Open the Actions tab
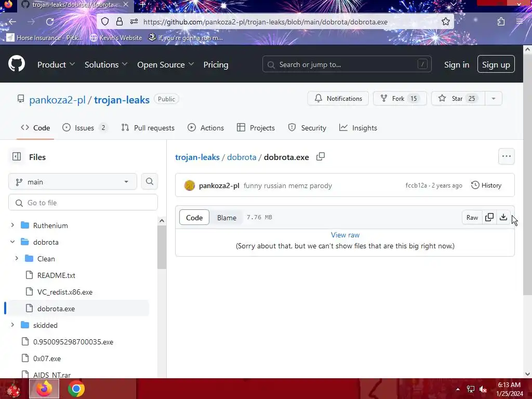The image size is (532, 399). coord(206,128)
